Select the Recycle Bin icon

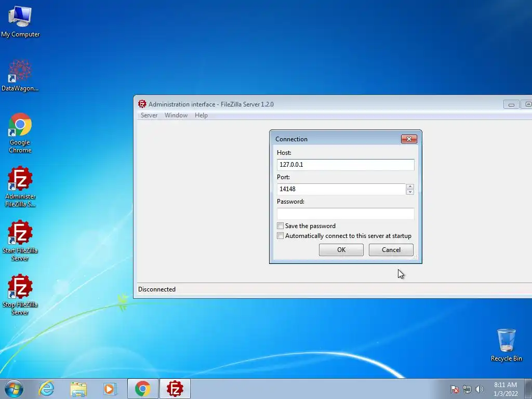pos(506,345)
